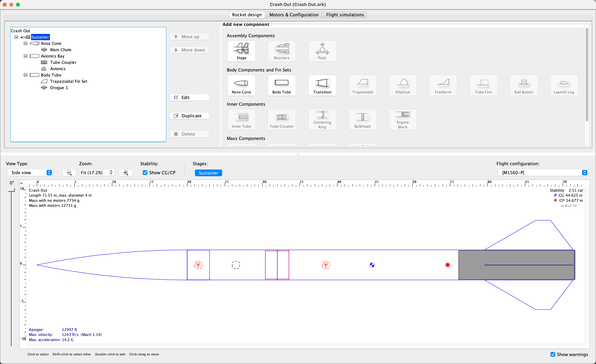This screenshot has width=596, height=364.
Task: Add a Centering Ring inner component
Action: pos(322,120)
